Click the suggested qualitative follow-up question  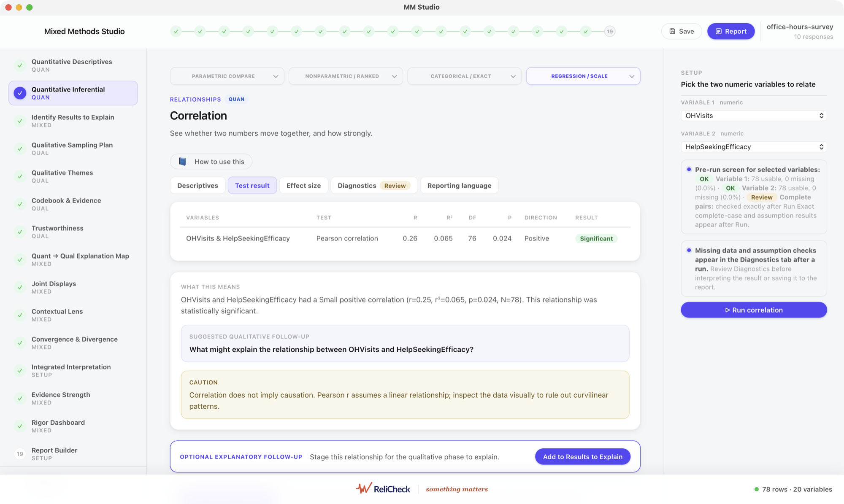point(331,349)
